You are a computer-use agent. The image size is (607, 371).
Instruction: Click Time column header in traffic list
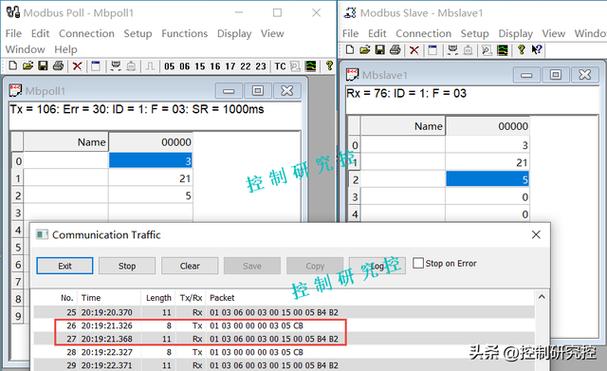coord(91,298)
